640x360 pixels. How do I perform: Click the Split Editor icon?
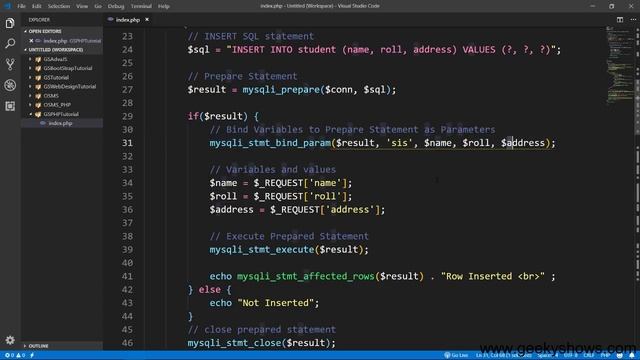click(x=620, y=20)
